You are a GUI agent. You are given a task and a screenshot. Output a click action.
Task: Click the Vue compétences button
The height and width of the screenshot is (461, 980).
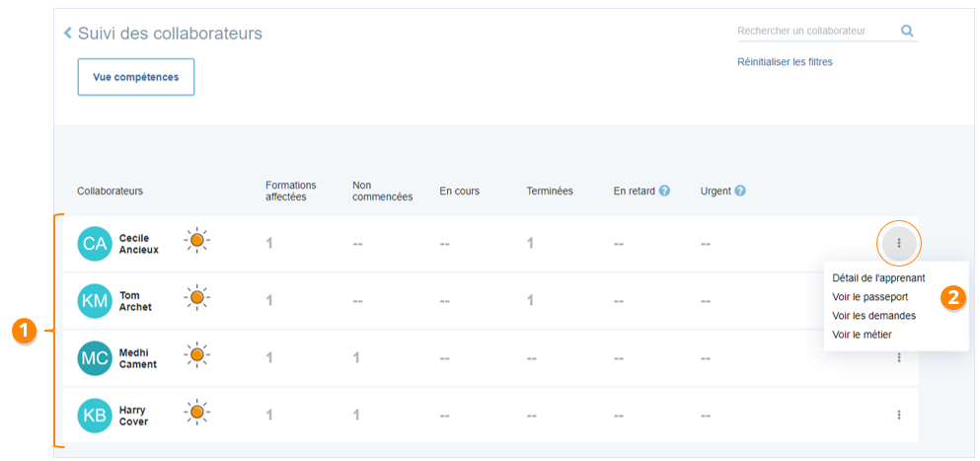[136, 77]
